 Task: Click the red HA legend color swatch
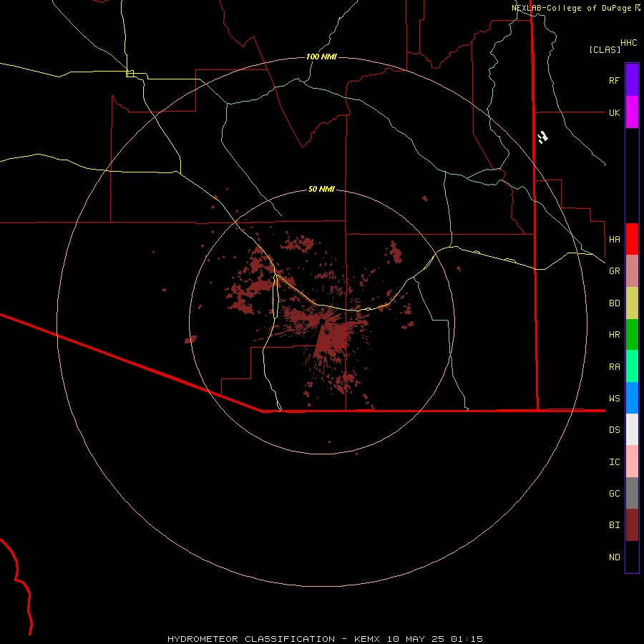pos(632,239)
